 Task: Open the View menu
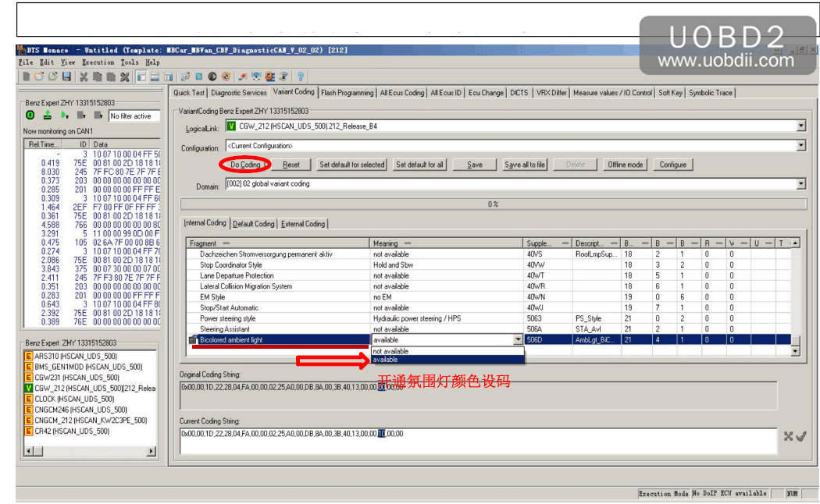click(x=68, y=62)
